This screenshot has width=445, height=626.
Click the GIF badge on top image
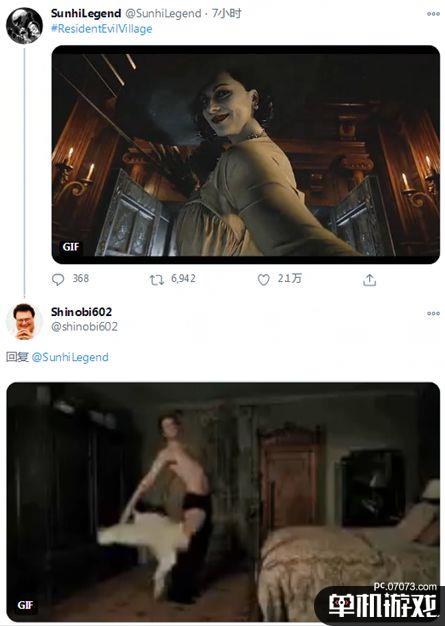click(x=71, y=247)
